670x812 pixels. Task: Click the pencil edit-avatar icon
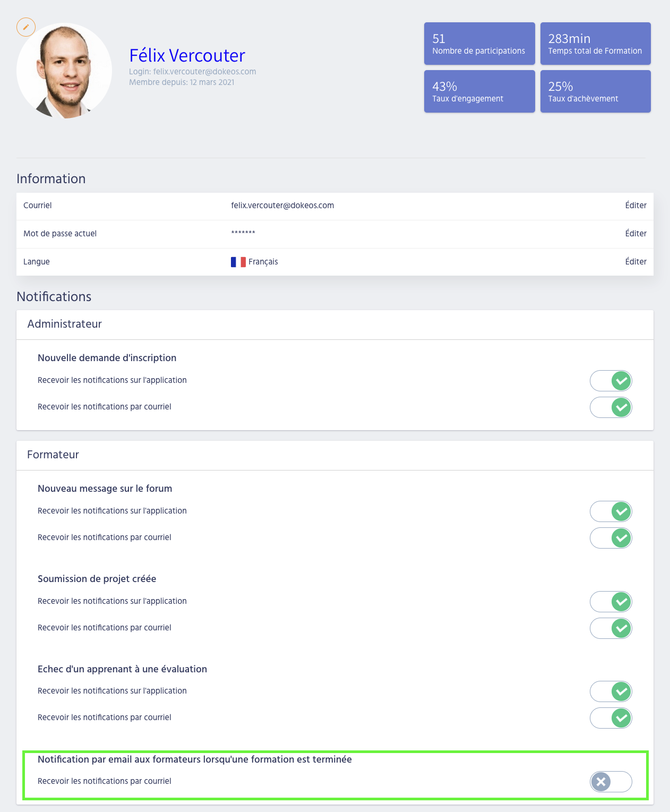click(x=26, y=27)
